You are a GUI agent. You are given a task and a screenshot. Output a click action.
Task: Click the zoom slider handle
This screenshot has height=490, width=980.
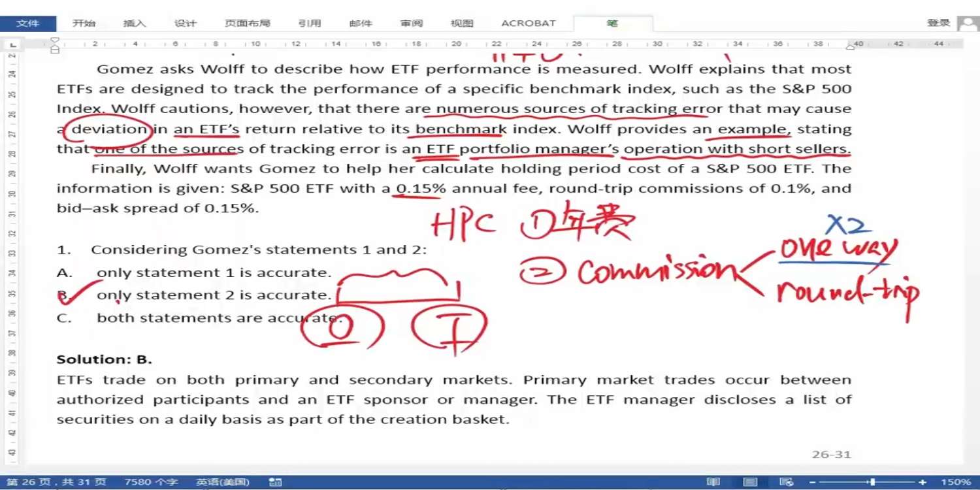coord(872,482)
